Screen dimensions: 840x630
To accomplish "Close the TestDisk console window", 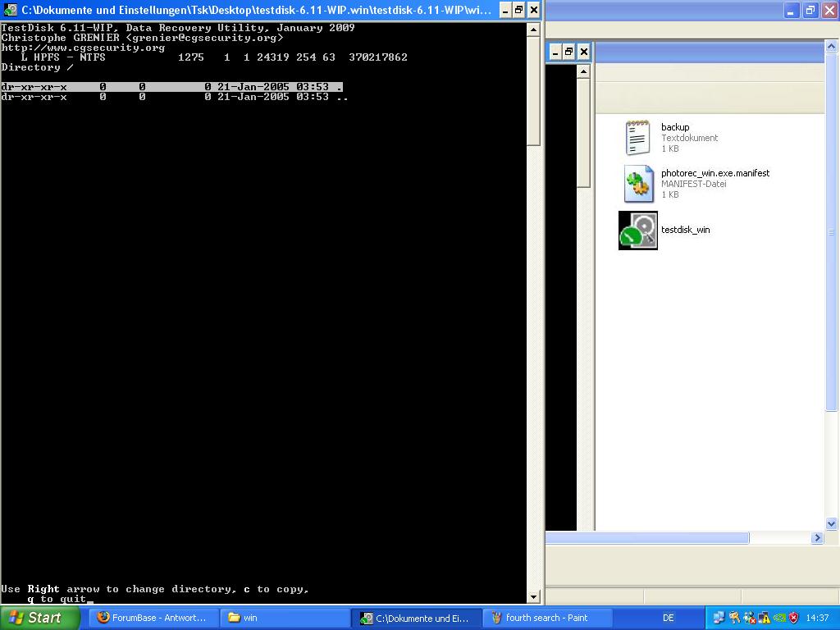I will 533,10.
